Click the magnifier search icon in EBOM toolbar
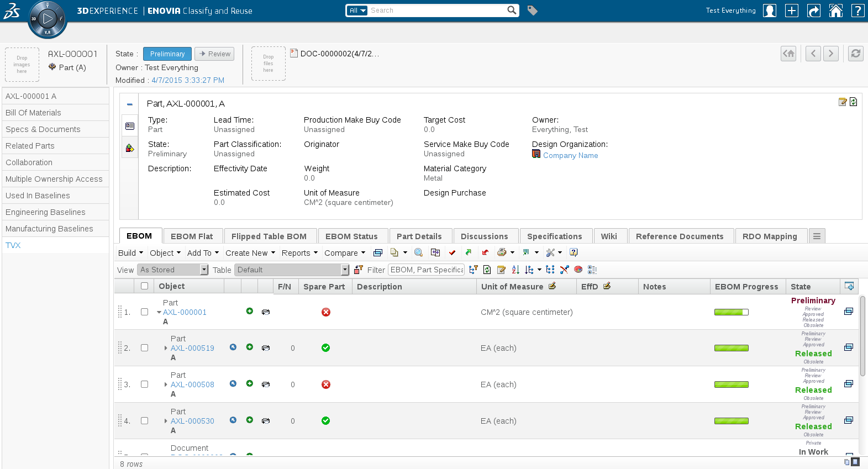Image resolution: width=868 pixels, height=469 pixels. tap(419, 252)
